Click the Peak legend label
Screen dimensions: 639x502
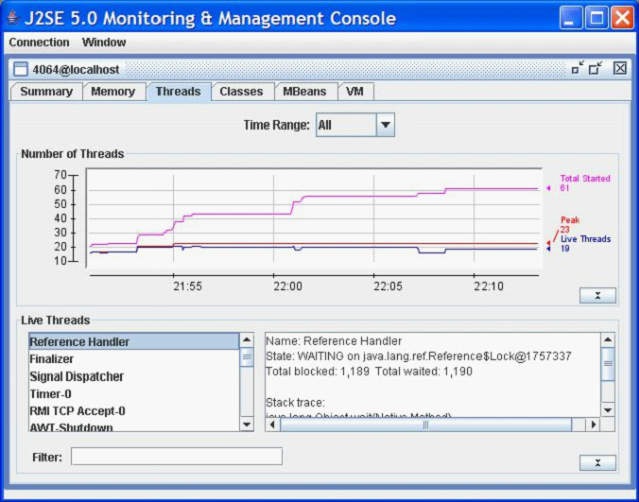(570, 220)
